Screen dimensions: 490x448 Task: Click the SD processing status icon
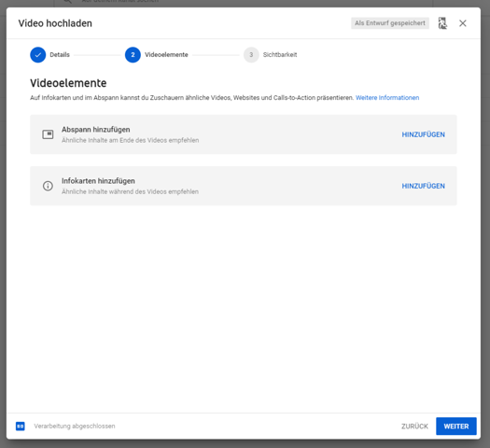click(x=21, y=427)
